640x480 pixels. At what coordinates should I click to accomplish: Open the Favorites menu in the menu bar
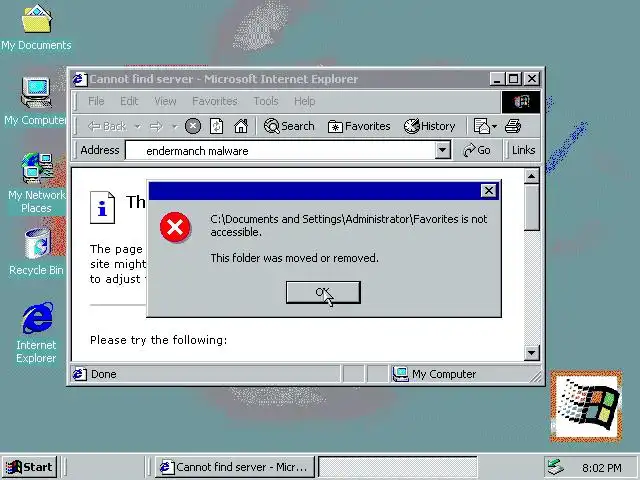(x=215, y=101)
